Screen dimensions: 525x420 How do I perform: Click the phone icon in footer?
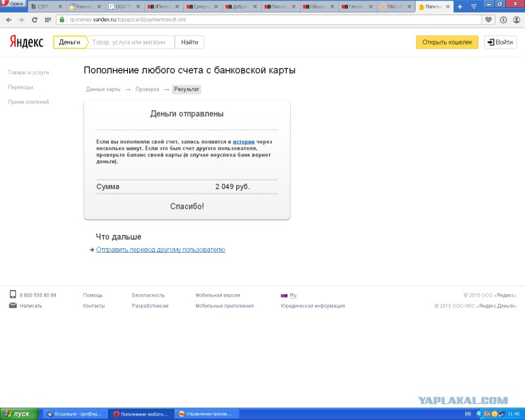point(12,295)
